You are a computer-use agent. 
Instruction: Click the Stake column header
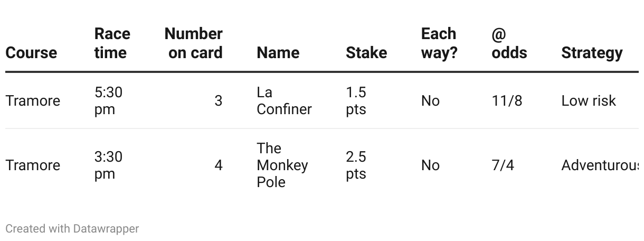[x=366, y=53]
